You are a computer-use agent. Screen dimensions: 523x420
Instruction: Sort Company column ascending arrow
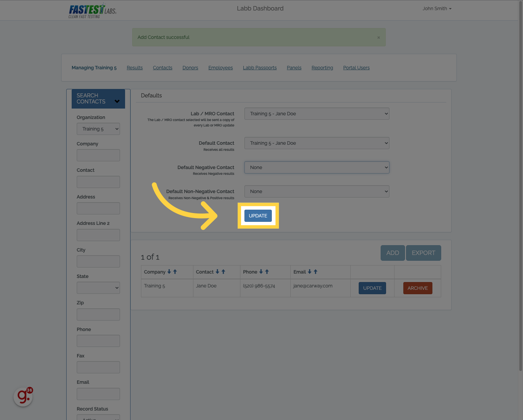(x=175, y=272)
